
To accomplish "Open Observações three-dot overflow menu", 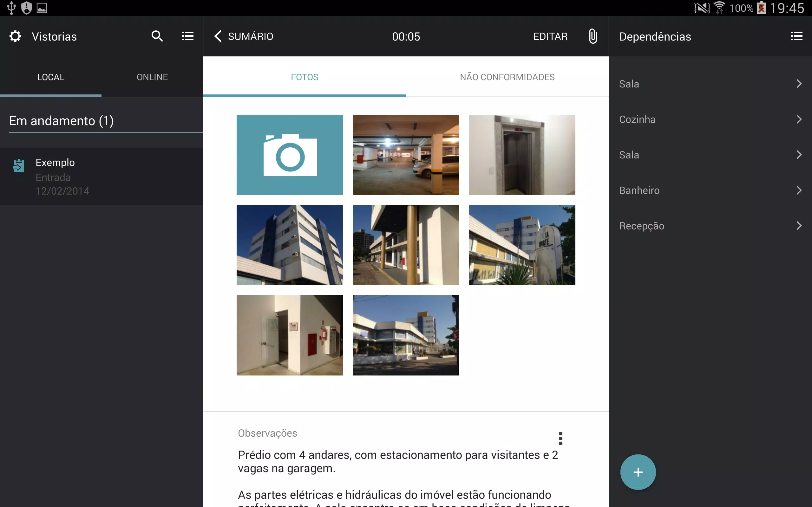I will click(560, 439).
